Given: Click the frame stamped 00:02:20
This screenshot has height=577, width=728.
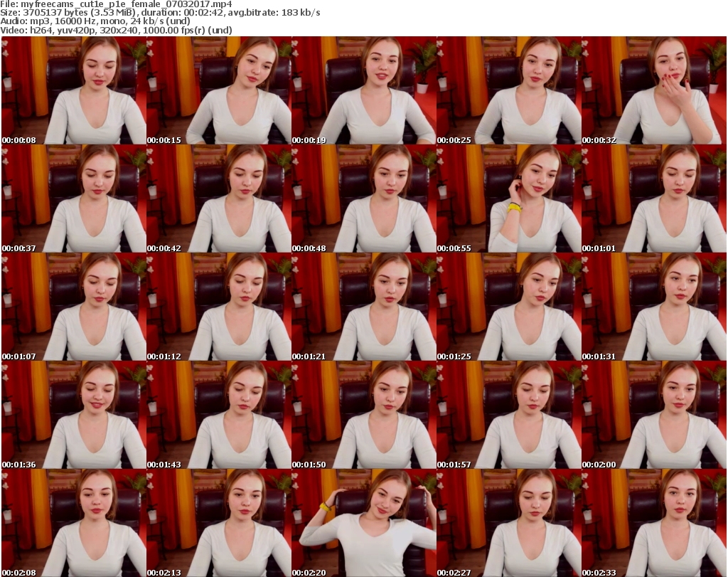Looking at the screenshot, I should 364,523.
